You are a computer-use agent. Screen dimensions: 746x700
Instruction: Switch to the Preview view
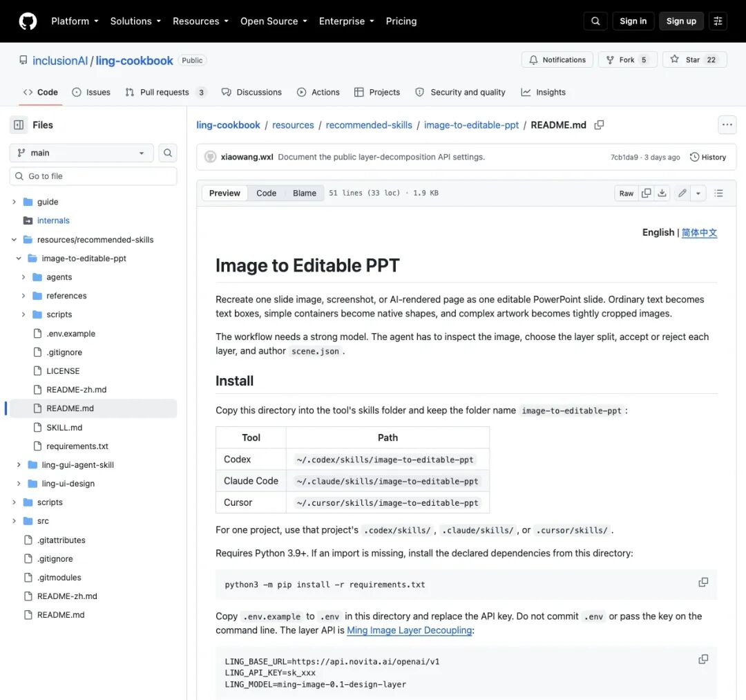[224, 193]
